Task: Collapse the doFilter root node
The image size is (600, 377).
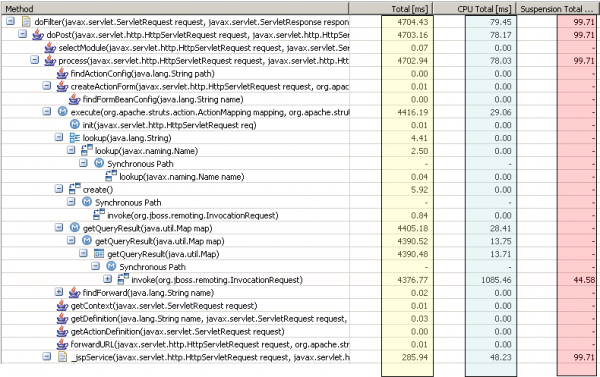Action: pyautogui.click(x=10, y=21)
